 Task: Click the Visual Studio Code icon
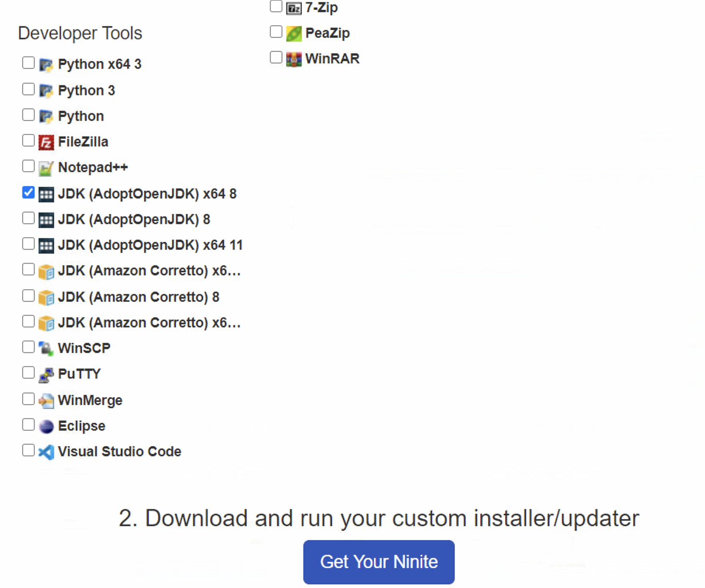pyautogui.click(x=46, y=452)
